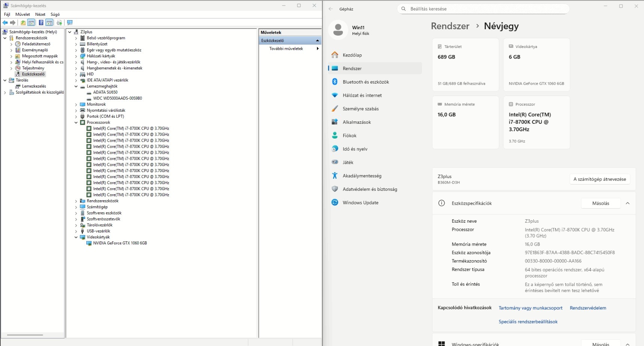Click the Update driver toolbar icon

[x=59, y=22]
